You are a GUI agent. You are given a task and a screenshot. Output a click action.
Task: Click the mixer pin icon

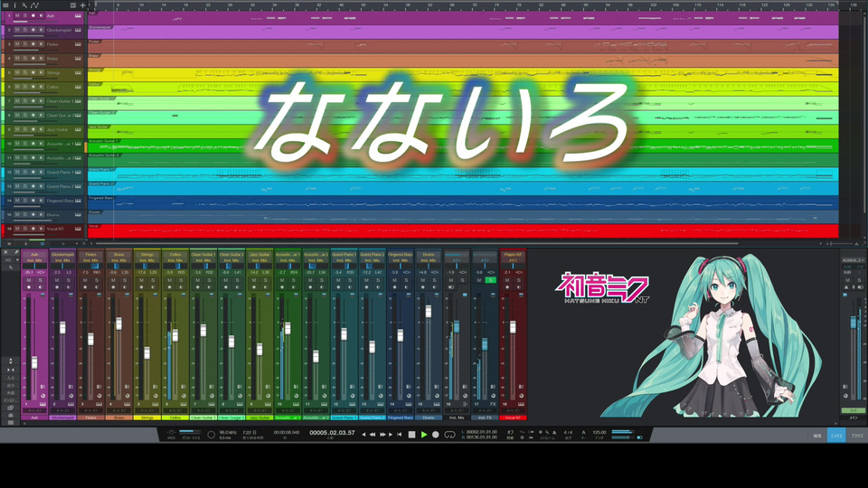[x=15, y=252]
